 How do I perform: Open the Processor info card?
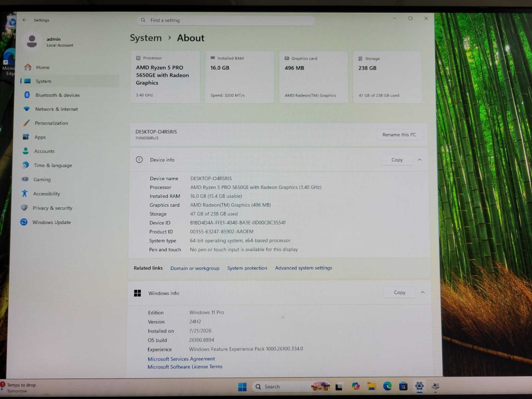pyautogui.click(x=165, y=77)
